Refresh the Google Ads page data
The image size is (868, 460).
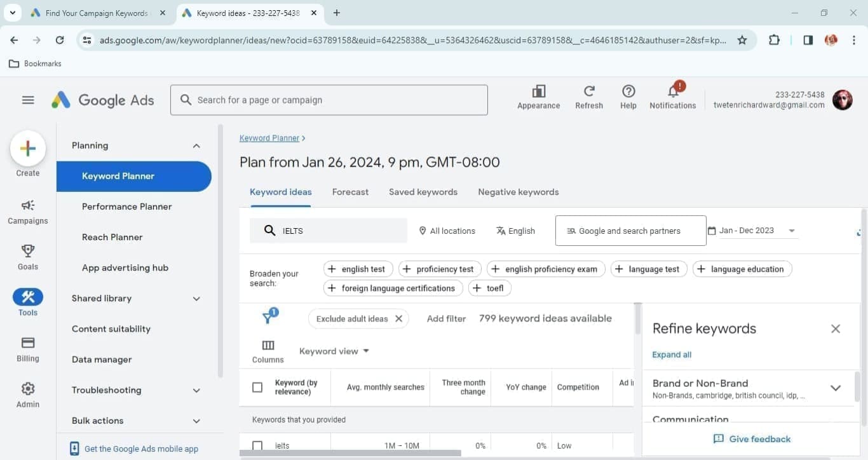(x=589, y=97)
